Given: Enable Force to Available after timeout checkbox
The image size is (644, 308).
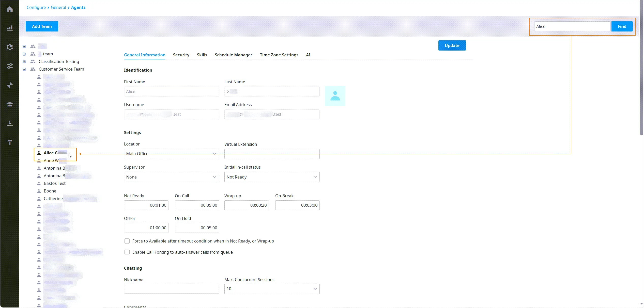Looking at the screenshot, I should (x=127, y=241).
